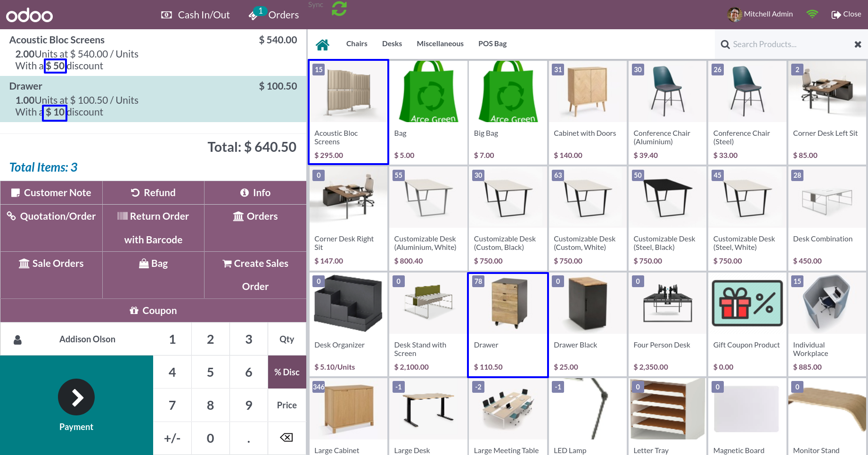Image resolution: width=868 pixels, height=455 pixels.
Task: Add Conference Chair (Aluminium) product
Action: (x=667, y=112)
